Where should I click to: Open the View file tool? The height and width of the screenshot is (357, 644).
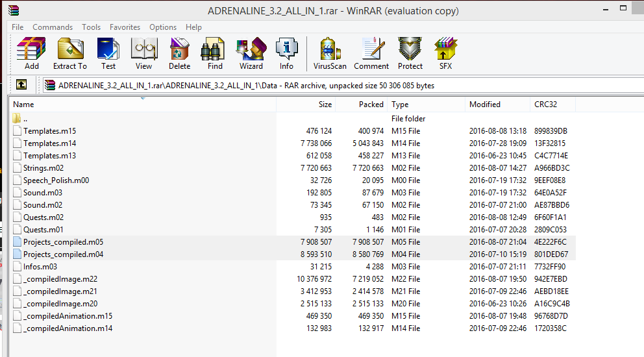(x=143, y=53)
